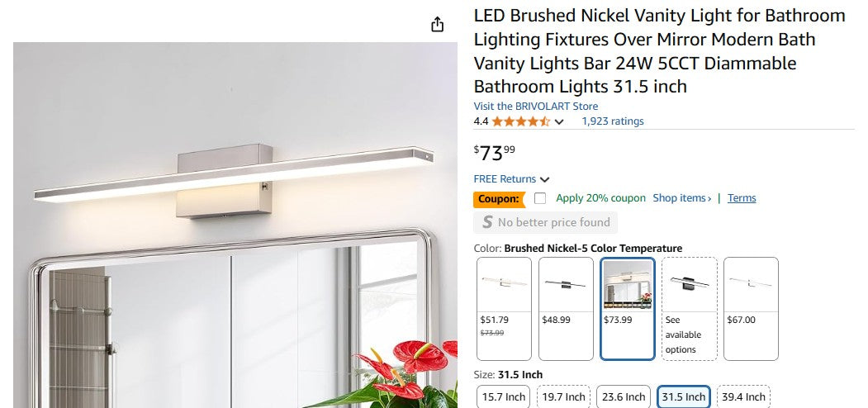The height and width of the screenshot is (408, 868).
Task: Open the Shop items link
Action: pyautogui.click(x=681, y=198)
